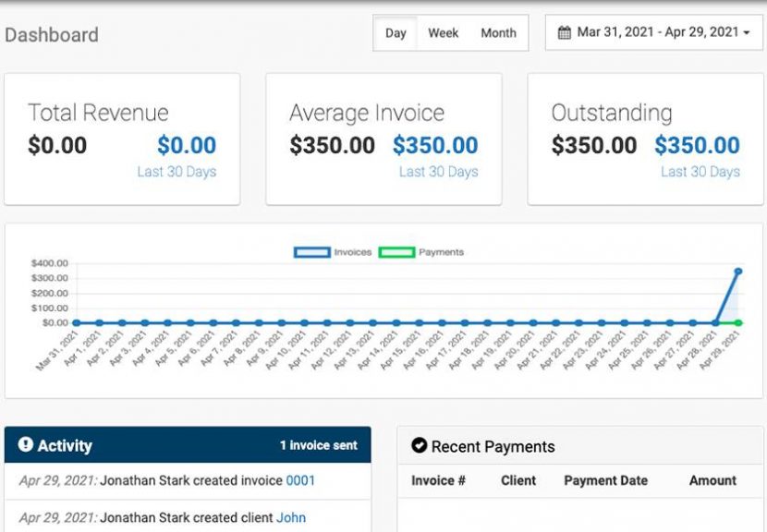Open client John from the Activity feed
Image resolution: width=767 pixels, height=532 pixels.
tap(292, 517)
